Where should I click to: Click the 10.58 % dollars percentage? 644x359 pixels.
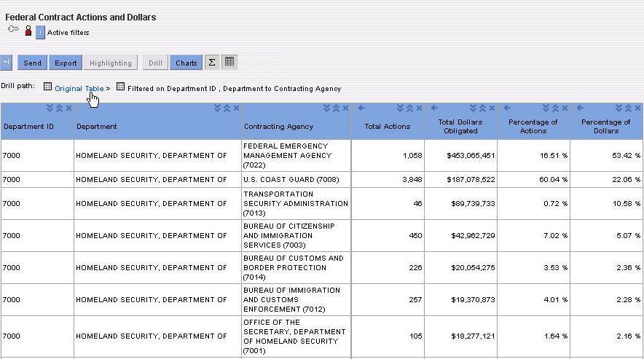click(x=626, y=203)
